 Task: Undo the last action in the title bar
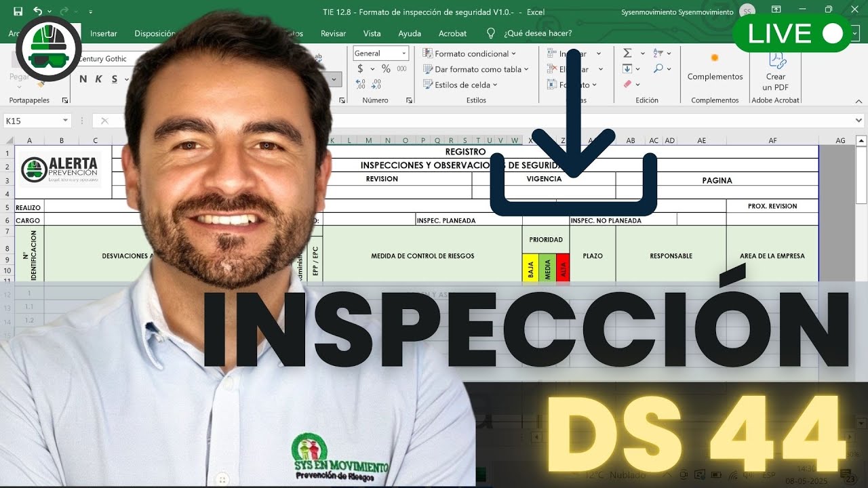point(37,12)
